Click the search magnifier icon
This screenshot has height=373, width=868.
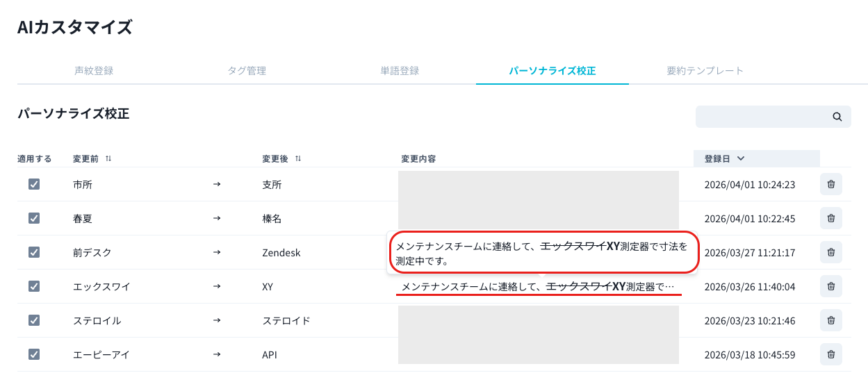click(x=837, y=117)
